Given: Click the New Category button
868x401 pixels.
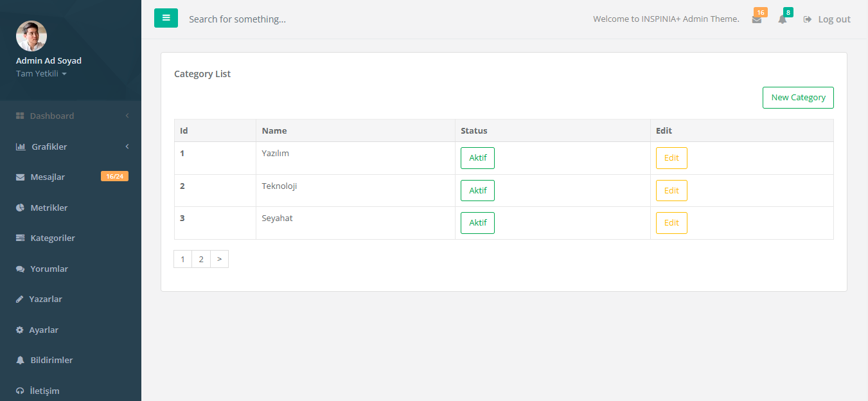Looking at the screenshot, I should tap(798, 98).
